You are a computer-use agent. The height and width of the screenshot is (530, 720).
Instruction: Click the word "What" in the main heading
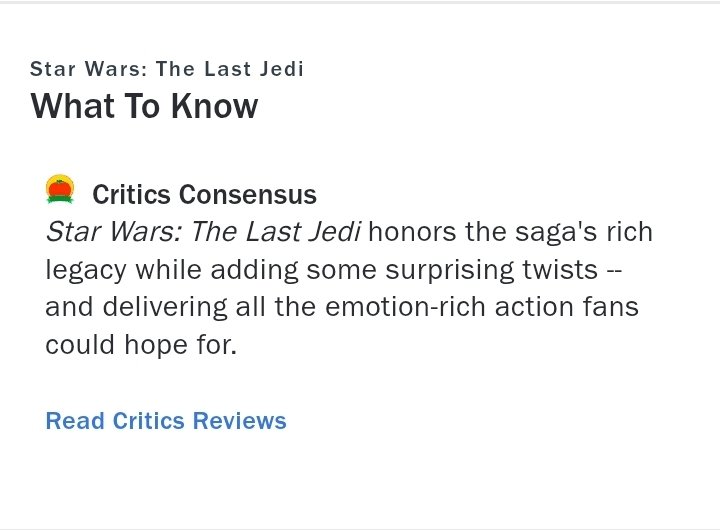(x=73, y=106)
